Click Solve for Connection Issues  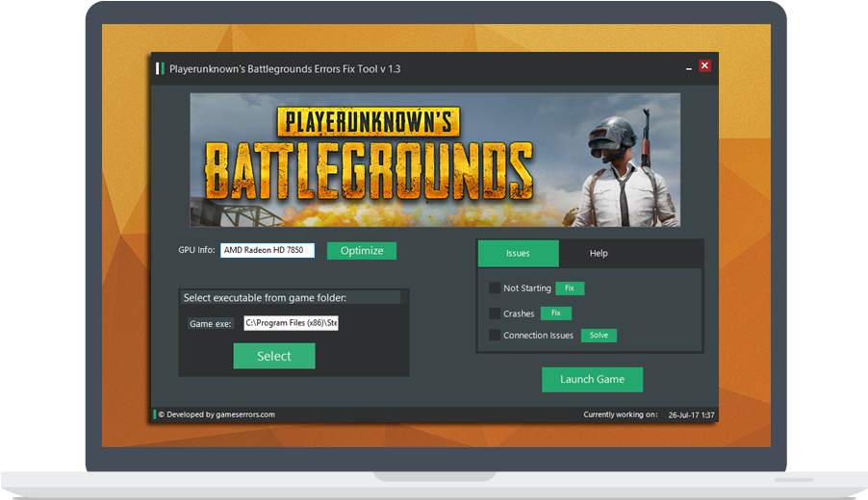coord(599,336)
